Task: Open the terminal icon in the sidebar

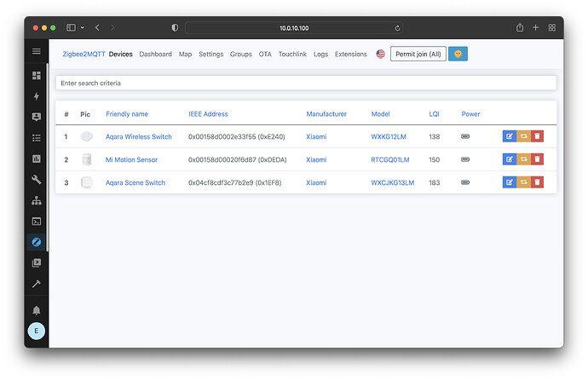Action: click(37, 222)
